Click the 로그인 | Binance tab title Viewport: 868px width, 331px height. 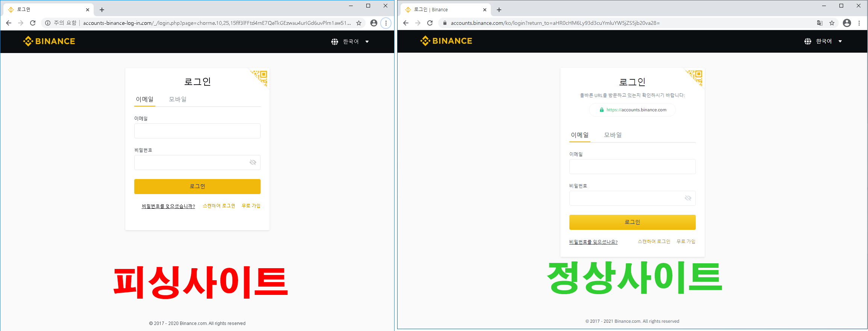click(431, 10)
